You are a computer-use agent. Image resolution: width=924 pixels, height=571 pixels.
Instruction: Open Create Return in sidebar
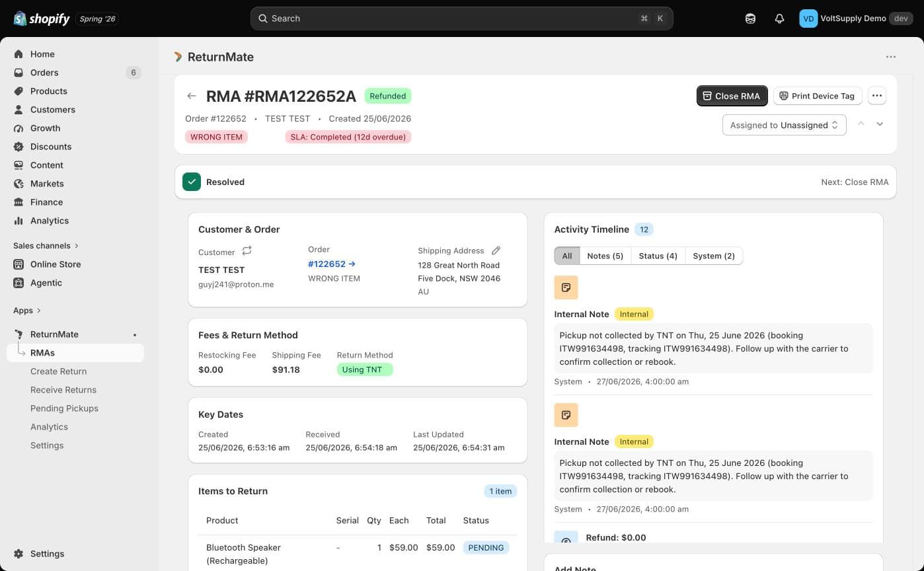pos(58,371)
